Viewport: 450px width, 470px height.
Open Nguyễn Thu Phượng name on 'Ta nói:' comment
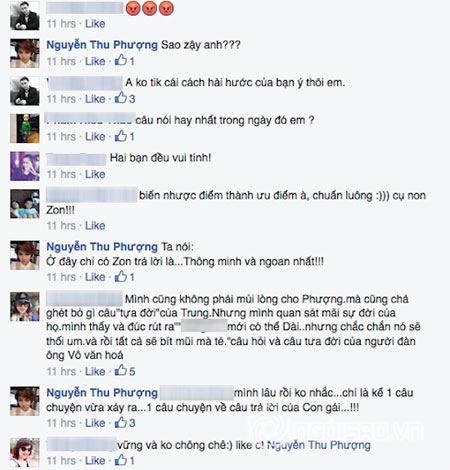(102, 247)
